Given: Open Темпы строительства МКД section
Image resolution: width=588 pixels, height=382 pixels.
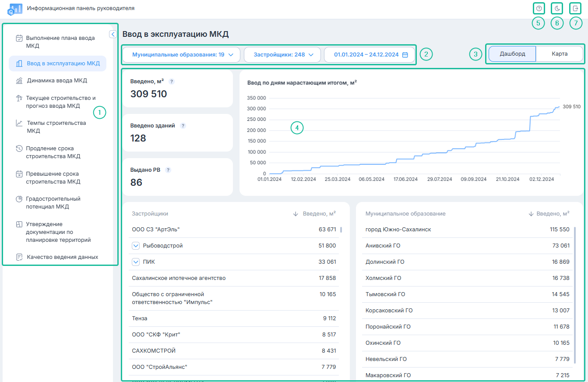Looking at the screenshot, I should 57,127.
